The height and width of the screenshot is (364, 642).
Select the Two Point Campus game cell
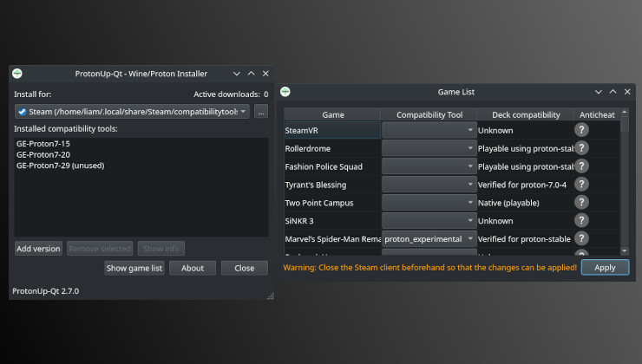point(332,203)
